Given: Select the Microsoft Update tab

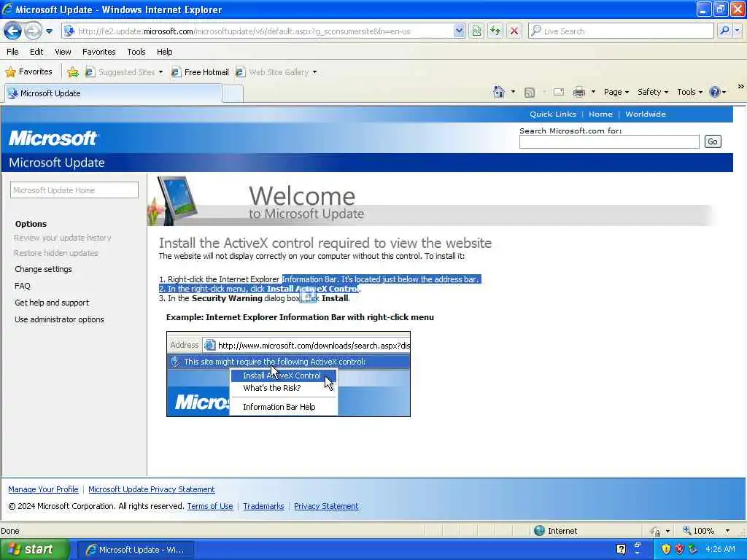Looking at the screenshot, I should (x=113, y=93).
